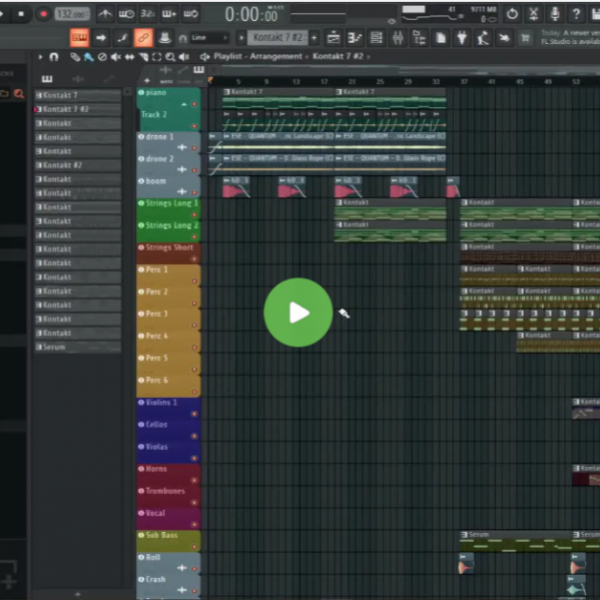Click bar 37 marker on the timeline ruler
Viewport: 600px width, 600px height.
click(463, 81)
